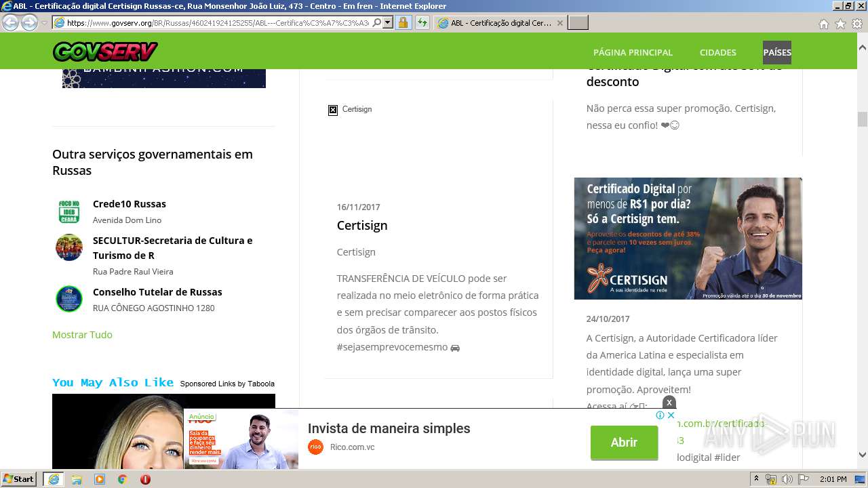Open the Chrome taskbar icon
Screen dimensions: 868x488
[122, 479]
